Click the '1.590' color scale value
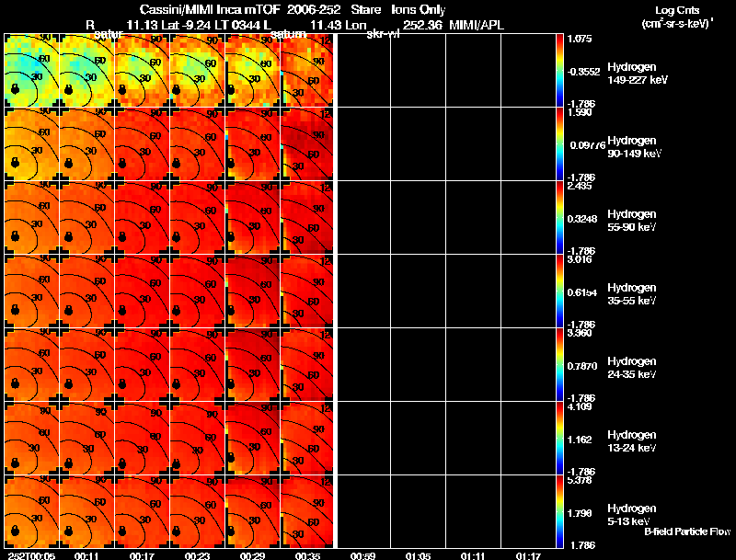 (581, 112)
